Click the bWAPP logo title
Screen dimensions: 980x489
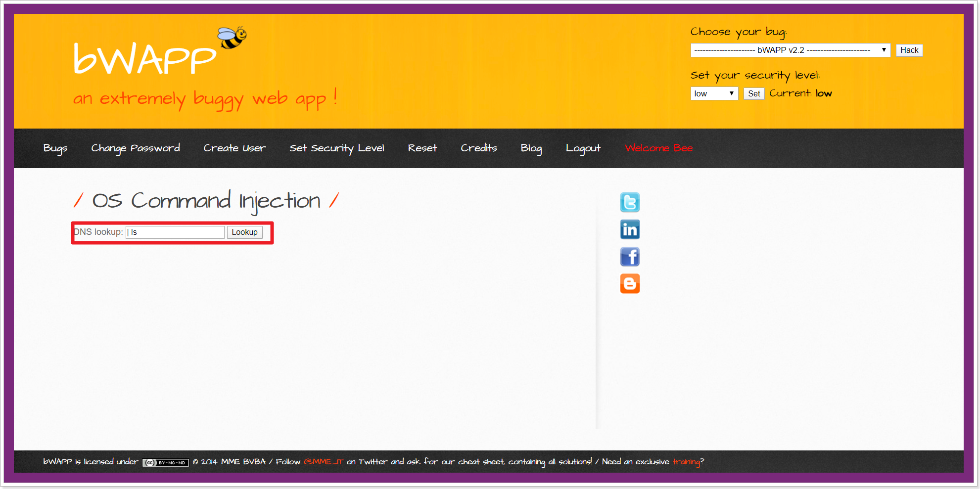pyautogui.click(x=145, y=59)
